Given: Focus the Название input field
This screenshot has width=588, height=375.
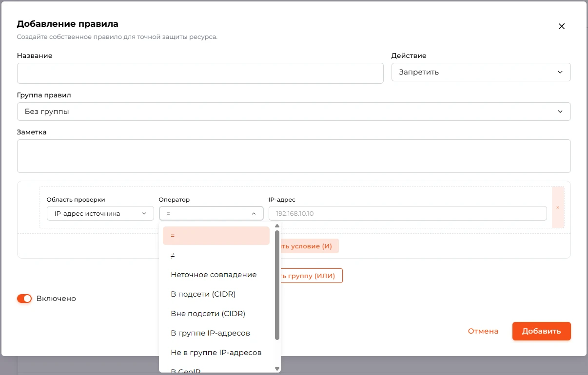Looking at the screenshot, I should click(200, 73).
